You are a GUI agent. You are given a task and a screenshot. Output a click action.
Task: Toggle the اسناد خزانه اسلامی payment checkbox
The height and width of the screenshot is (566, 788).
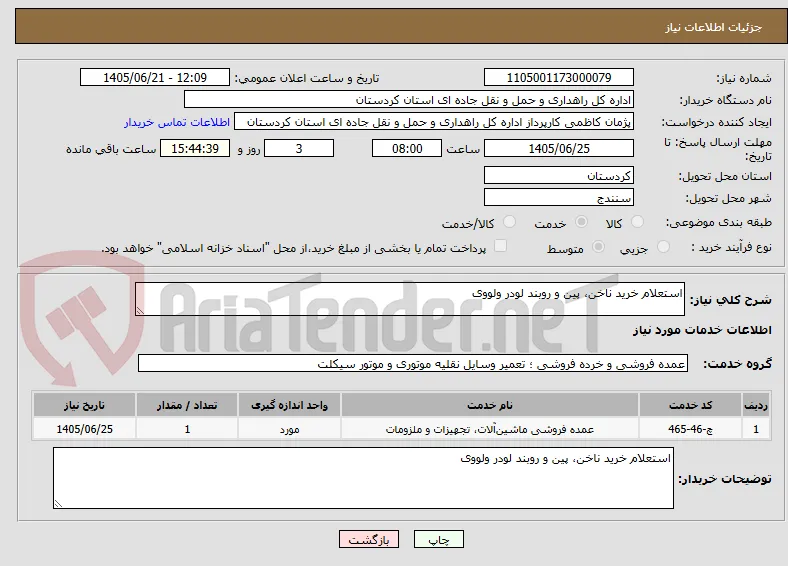(501, 246)
